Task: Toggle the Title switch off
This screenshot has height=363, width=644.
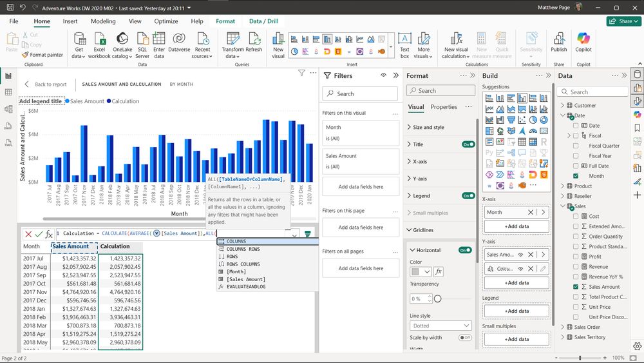Action: (x=468, y=144)
